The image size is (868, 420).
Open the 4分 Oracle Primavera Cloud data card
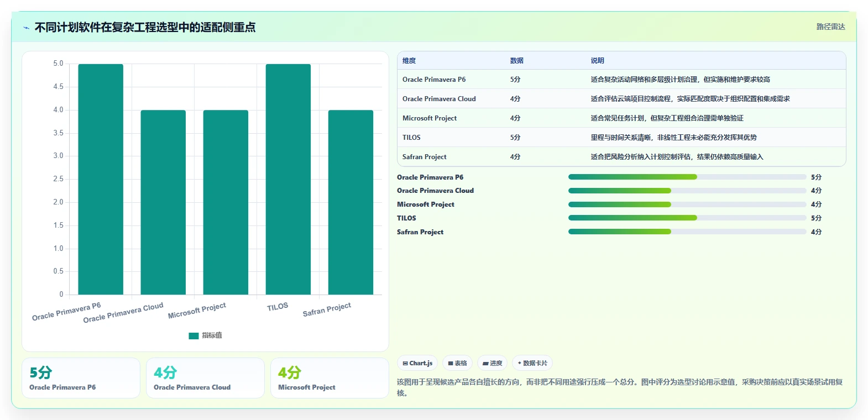coord(205,378)
